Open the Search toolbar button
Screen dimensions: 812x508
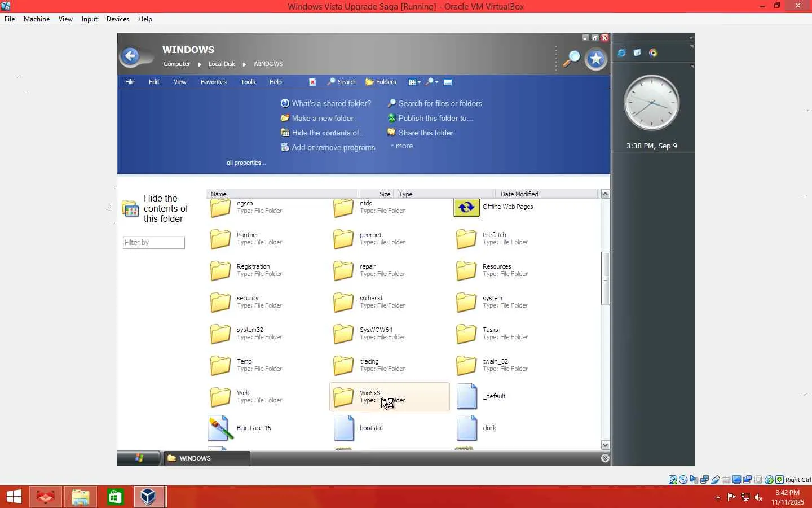[x=342, y=82]
